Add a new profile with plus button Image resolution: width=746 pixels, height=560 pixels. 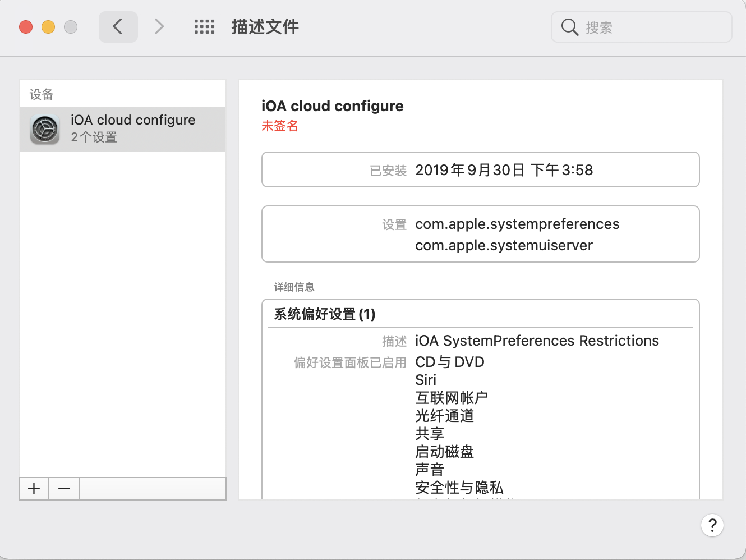(34, 489)
